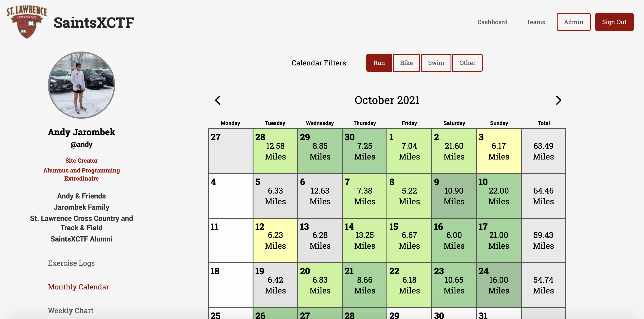
Task: Open Andy Jarombek's profile picture
Action: (x=82, y=85)
